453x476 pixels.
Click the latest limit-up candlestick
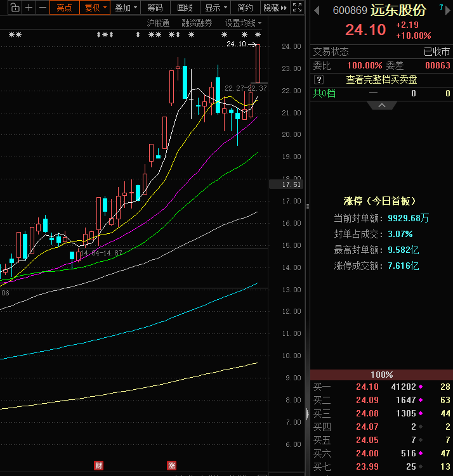click(258, 63)
